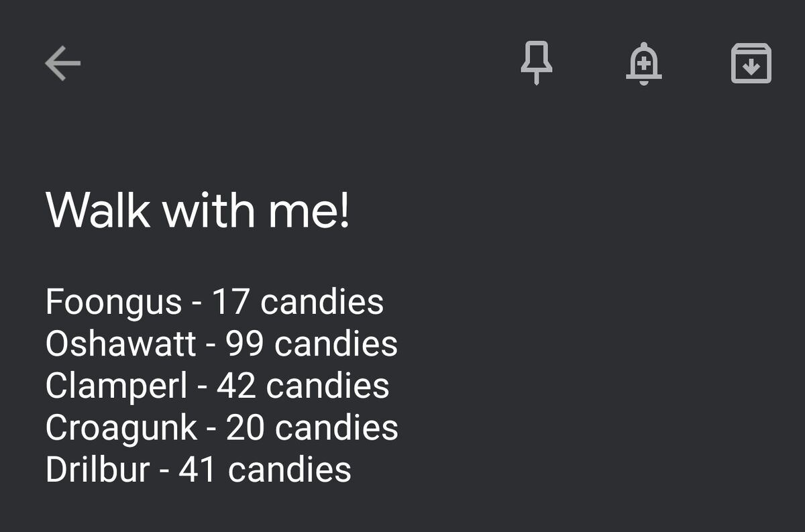This screenshot has height=532, width=805.
Task: Place cursor on the word Croagunk
Action: coord(121,428)
